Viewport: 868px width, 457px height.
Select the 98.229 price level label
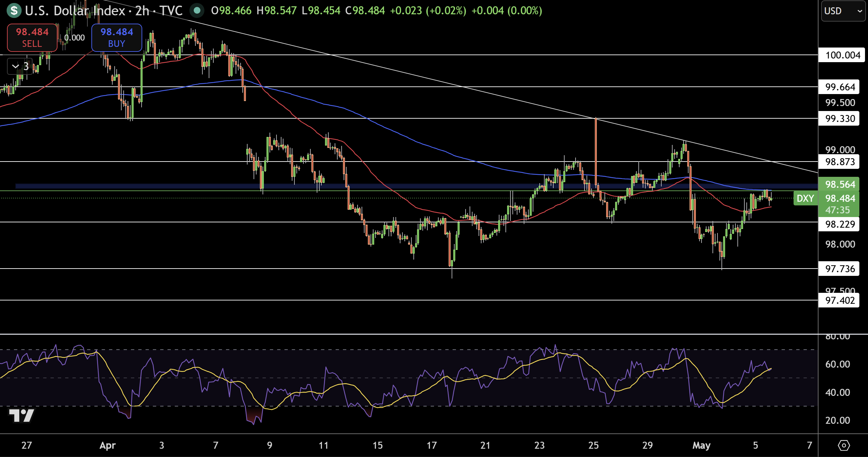tap(839, 224)
